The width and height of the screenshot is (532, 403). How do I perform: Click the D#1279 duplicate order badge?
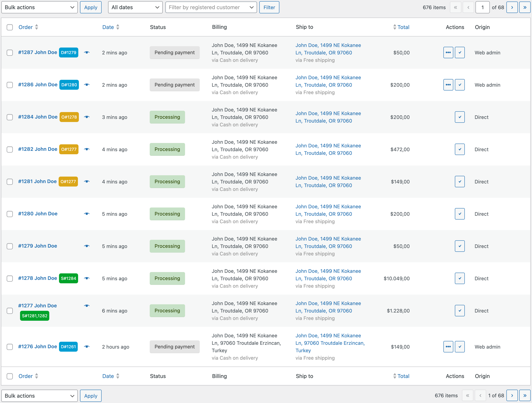point(69,52)
